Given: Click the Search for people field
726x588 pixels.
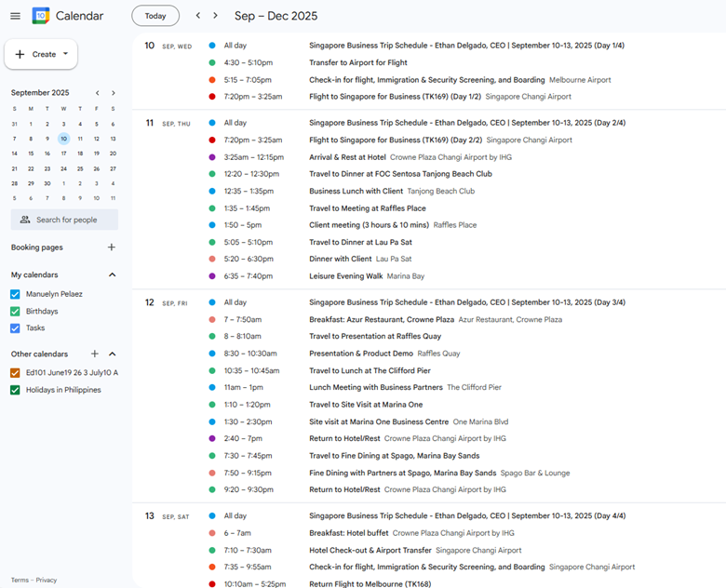Looking at the screenshot, I should tap(65, 220).
